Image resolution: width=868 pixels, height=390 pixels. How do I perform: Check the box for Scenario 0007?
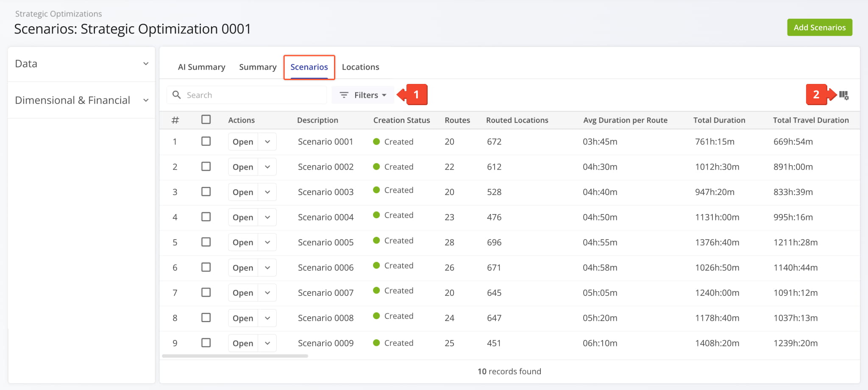206,292
